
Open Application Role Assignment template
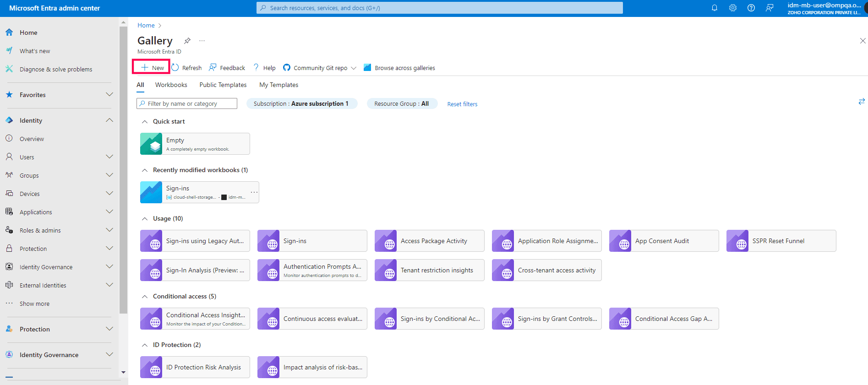click(547, 241)
